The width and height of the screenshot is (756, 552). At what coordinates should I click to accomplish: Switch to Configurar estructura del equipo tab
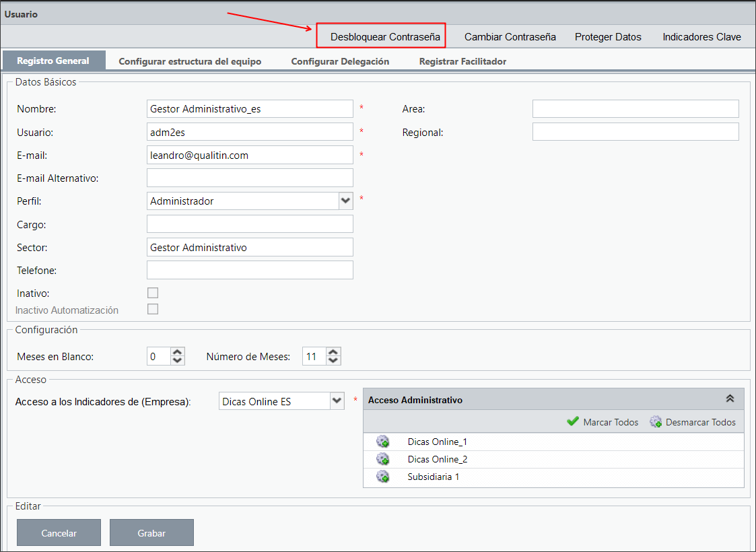tap(190, 61)
